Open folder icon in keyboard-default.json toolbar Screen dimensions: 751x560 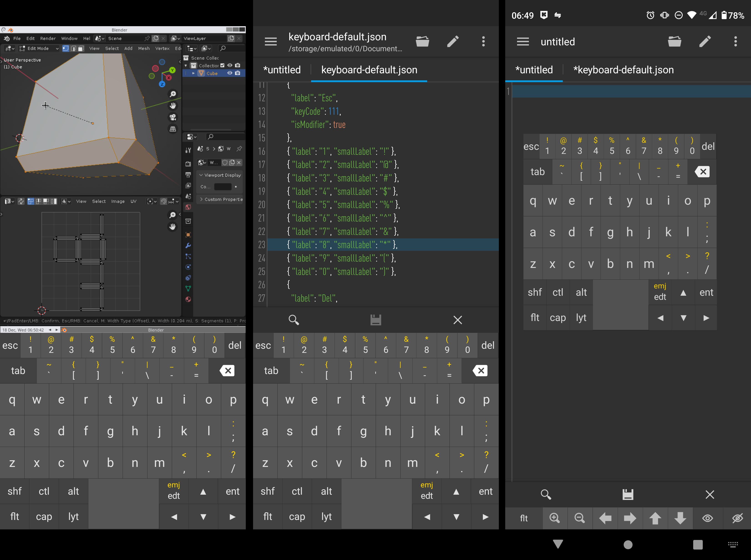point(422,41)
